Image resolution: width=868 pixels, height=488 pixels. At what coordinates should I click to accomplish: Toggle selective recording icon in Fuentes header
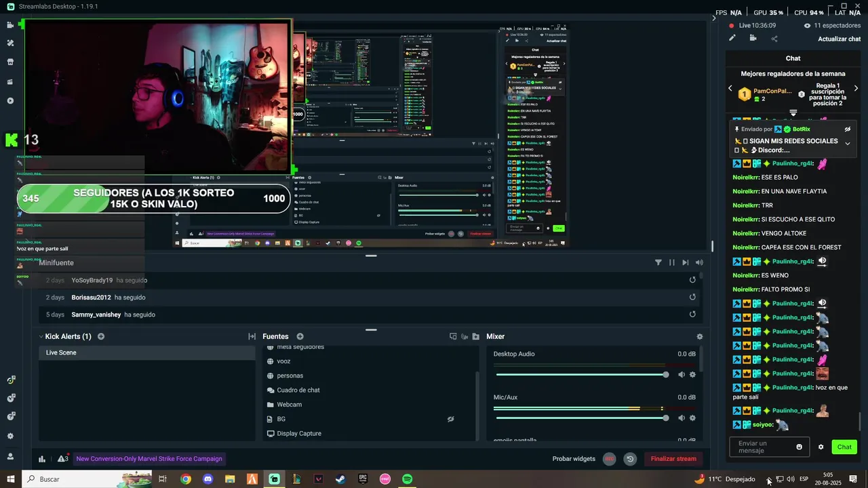point(465,336)
